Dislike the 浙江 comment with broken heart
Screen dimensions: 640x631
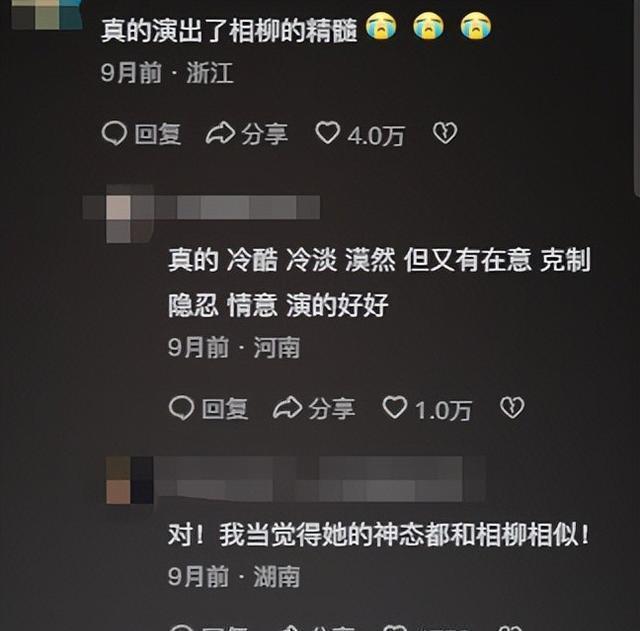coord(444,133)
